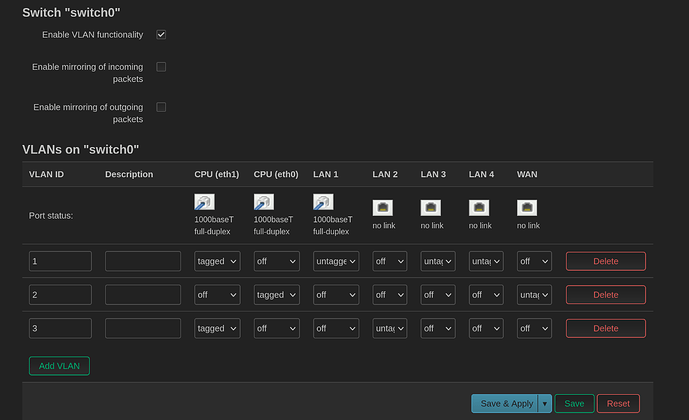Open VLAN 1 LAN 2 dropdown
This screenshot has height=420, width=689.
[x=390, y=261]
